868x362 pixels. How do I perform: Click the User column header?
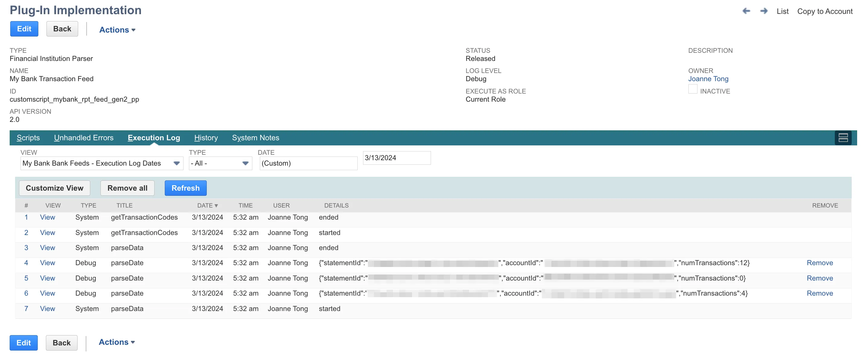[281, 205]
